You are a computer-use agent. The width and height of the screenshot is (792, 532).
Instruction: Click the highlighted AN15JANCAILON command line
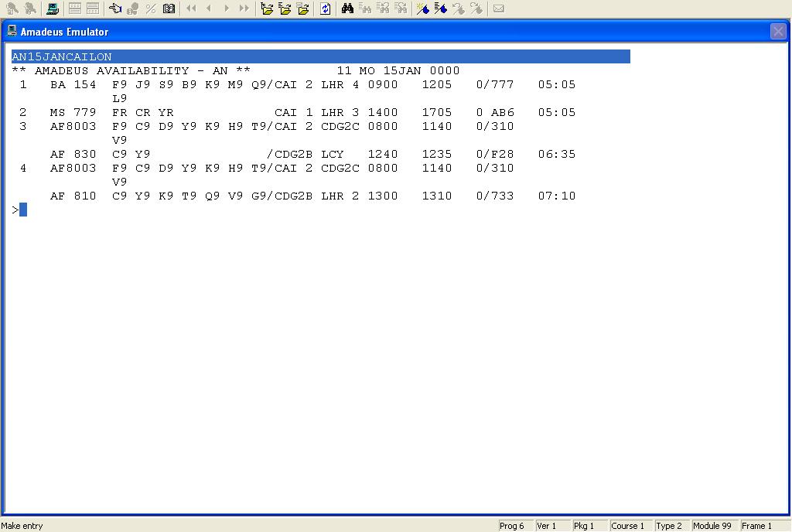point(321,56)
